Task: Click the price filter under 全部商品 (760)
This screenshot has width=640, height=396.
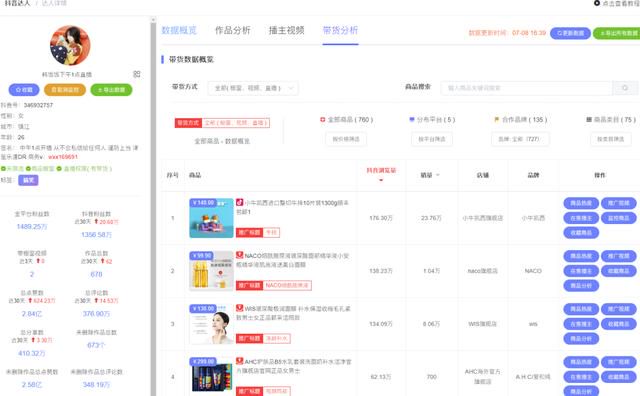Action: point(346,139)
